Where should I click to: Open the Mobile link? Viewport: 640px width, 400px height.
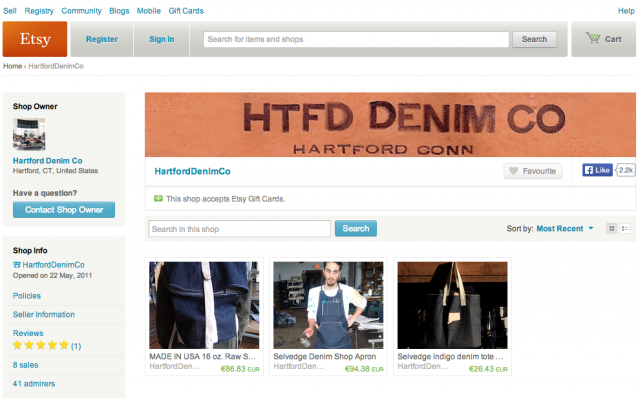pyautogui.click(x=149, y=11)
